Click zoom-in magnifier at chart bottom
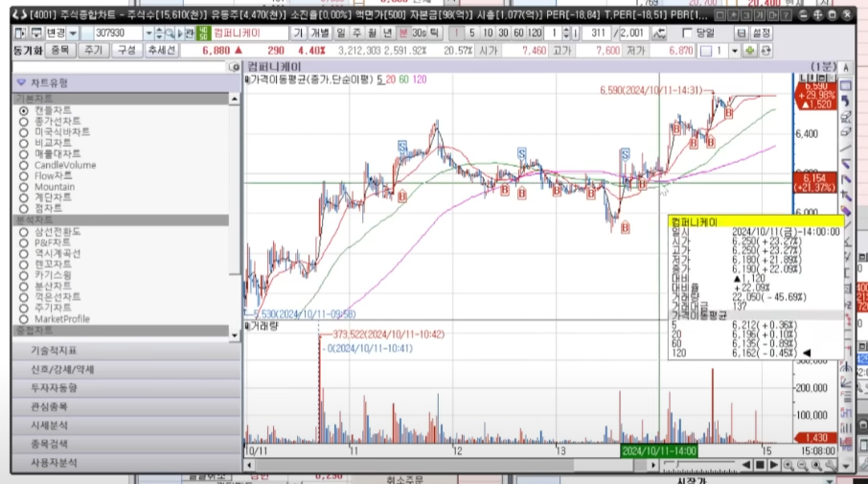 [788, 466]
